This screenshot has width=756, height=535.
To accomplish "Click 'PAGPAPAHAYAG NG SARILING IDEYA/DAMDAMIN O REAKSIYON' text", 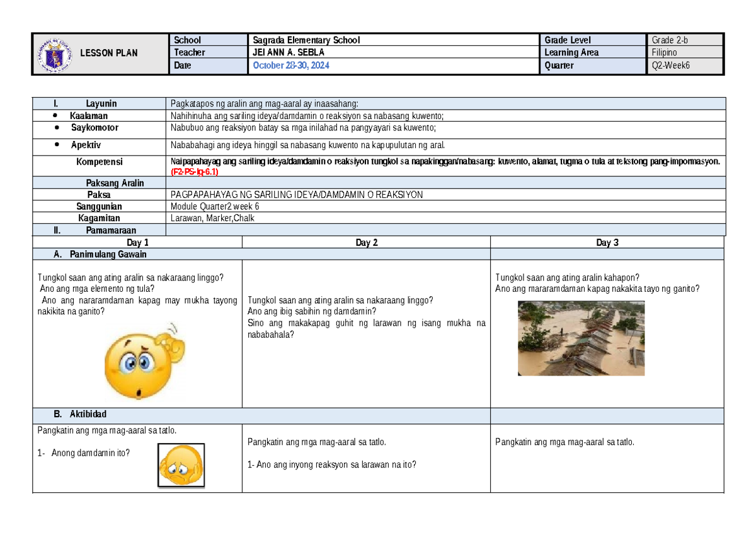I will pos(297,195).
